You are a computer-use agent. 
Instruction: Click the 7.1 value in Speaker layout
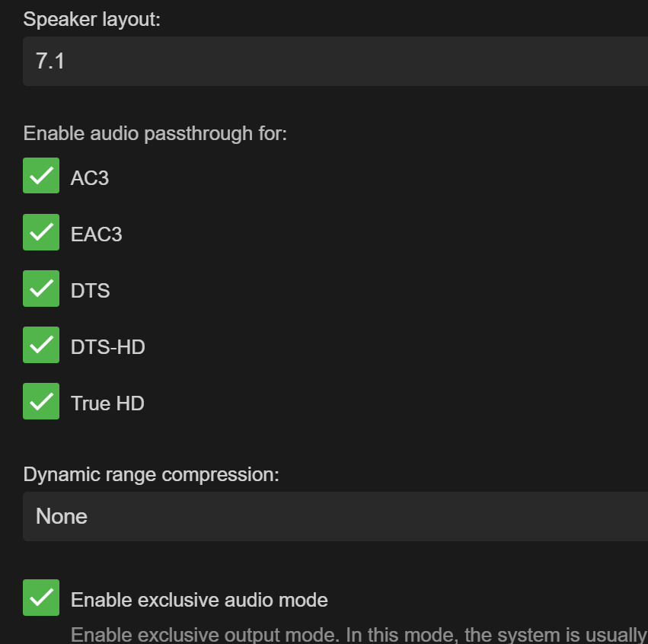click(x=50, y=61)
